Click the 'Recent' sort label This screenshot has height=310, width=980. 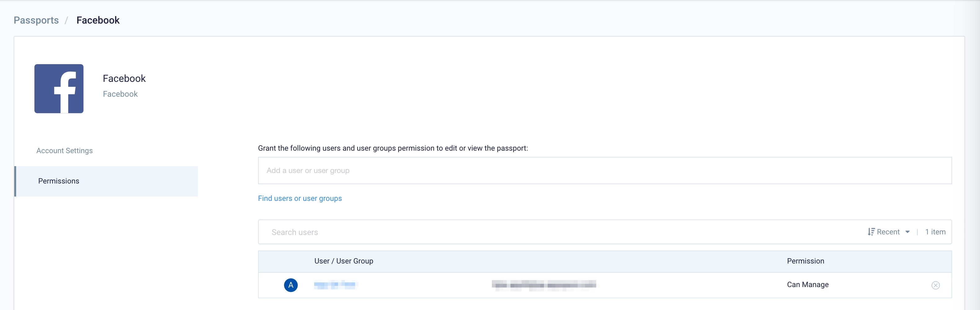click(x=888, y=232)
